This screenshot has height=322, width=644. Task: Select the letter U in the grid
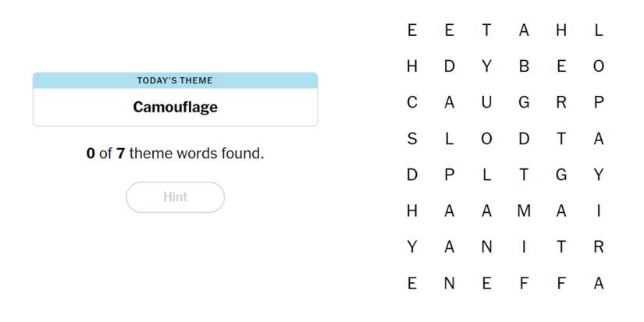click(486, 103)
